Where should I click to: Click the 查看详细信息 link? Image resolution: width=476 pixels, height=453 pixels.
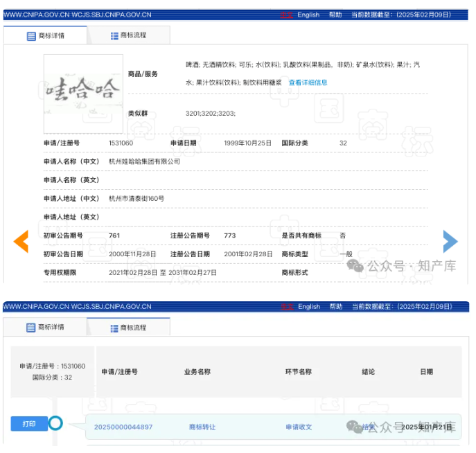coord(308,82)
